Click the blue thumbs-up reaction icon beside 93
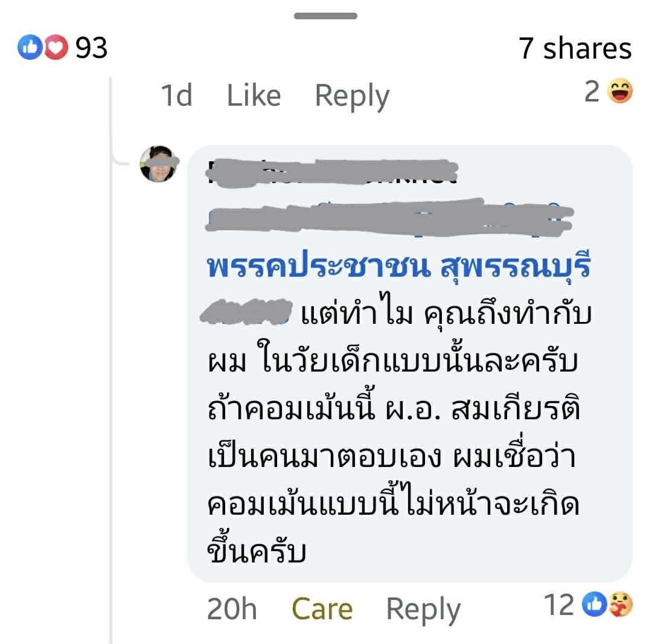 click(x=28, y=48)
